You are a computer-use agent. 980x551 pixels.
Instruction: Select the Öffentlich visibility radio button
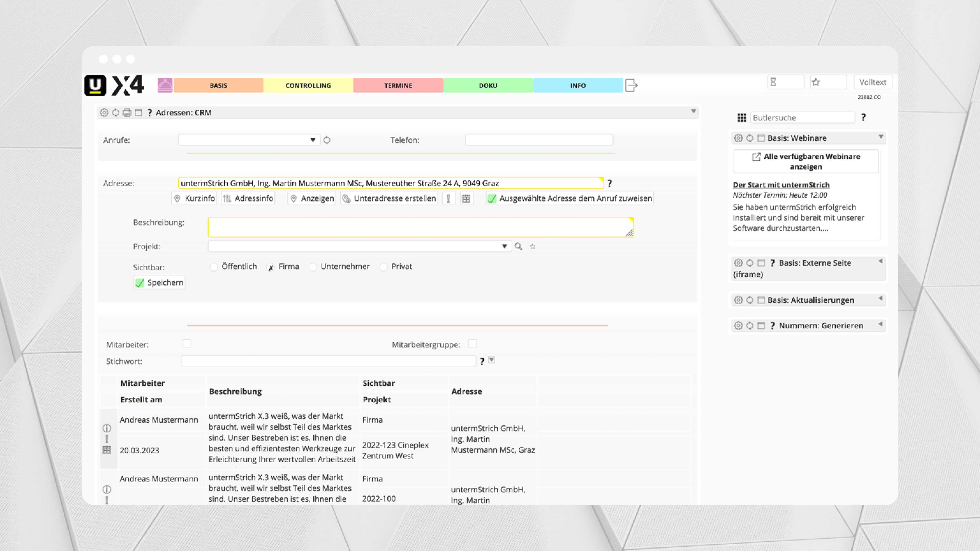213,267
